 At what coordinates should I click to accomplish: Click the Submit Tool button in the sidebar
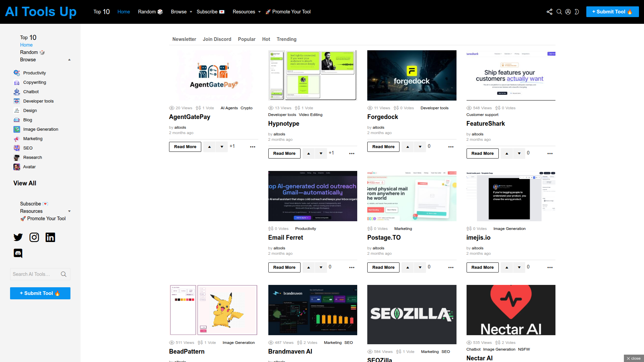[40, 293]
